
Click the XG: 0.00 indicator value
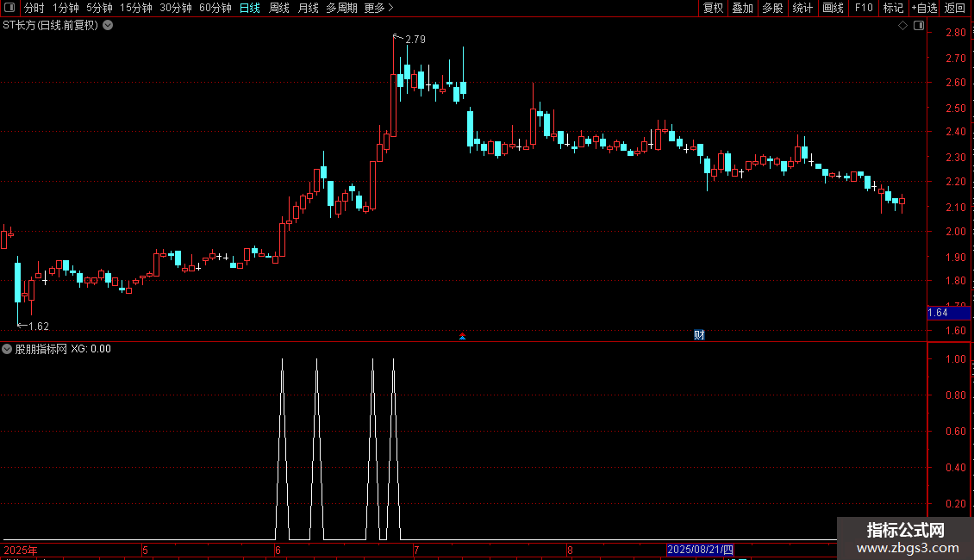(x=91, y=349)
